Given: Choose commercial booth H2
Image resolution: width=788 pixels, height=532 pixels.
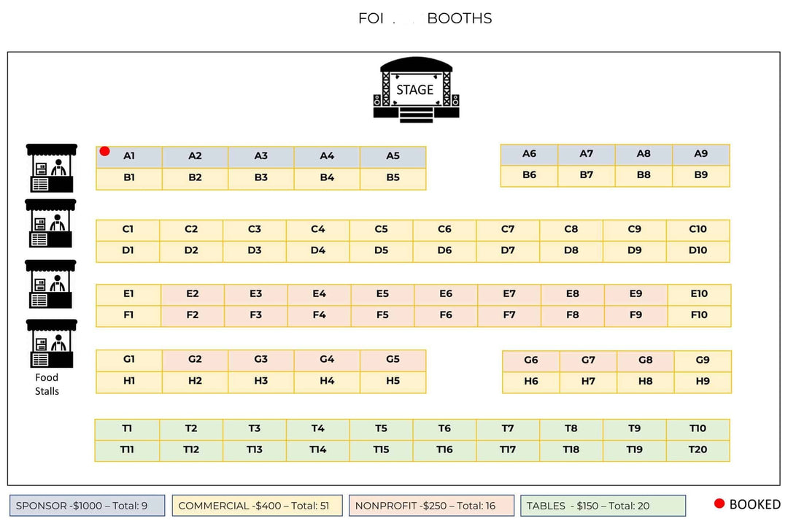Looking at the screenshot, I should pyautogui.click(x=195, y=382).
